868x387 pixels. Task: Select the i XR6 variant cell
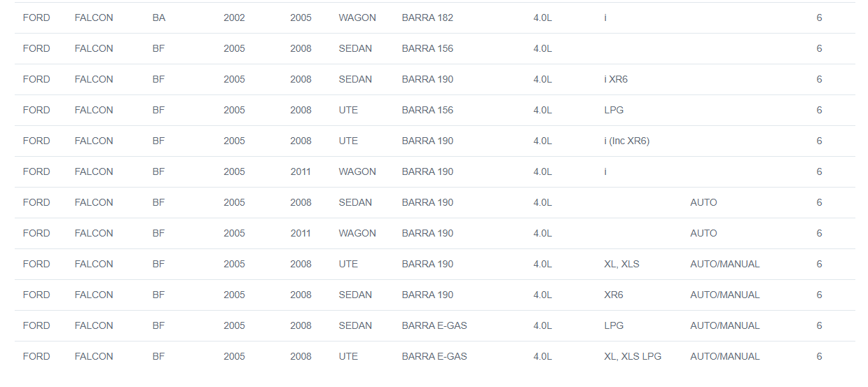pyautogui.click(x=616, y=79)
